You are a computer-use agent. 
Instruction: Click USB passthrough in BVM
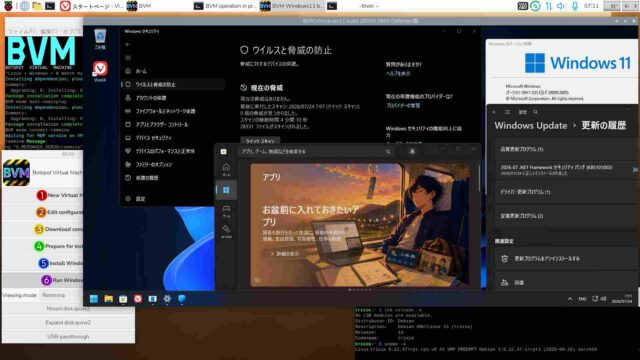coord(68,337)
